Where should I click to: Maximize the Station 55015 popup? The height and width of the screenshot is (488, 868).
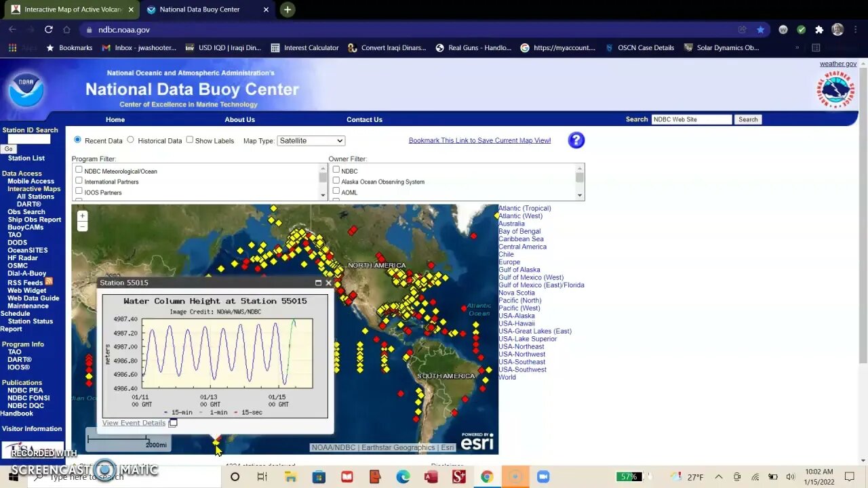318,283
